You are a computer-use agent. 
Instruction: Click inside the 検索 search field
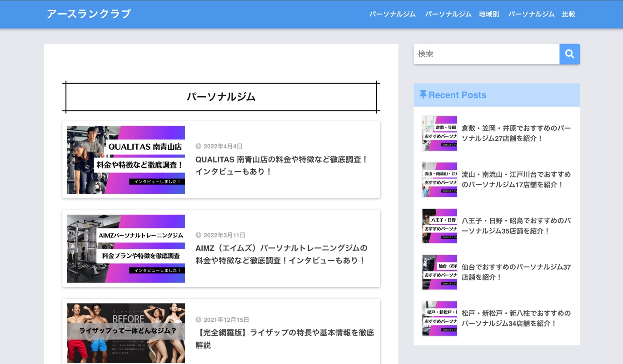(x=486, y=54)
